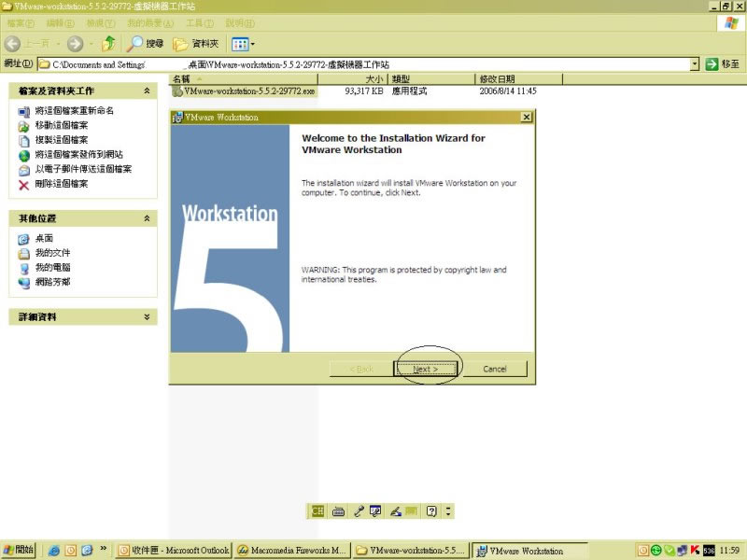Expand the address bar dropdown arrow
The image size is (747, 560).
click(695, 63)
